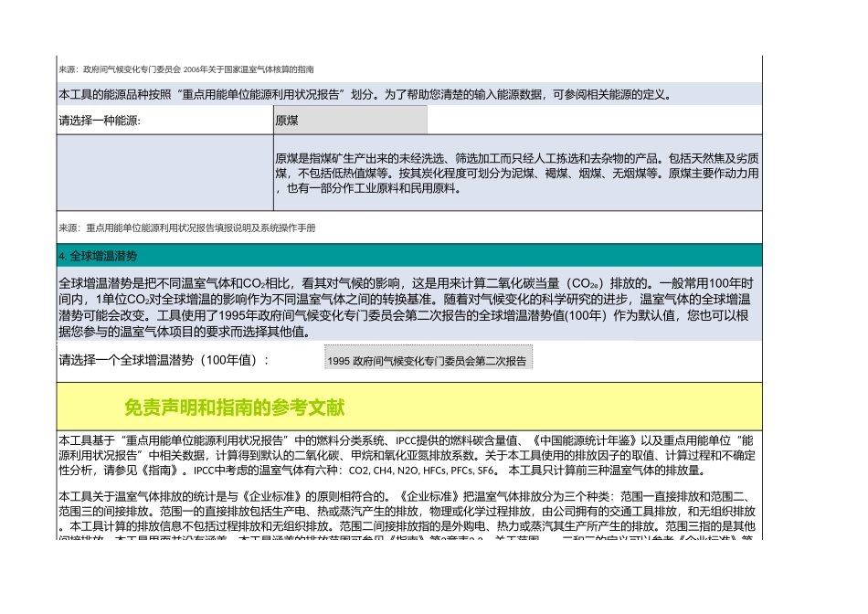Select the tool description header about energy categories

(411, 91)
